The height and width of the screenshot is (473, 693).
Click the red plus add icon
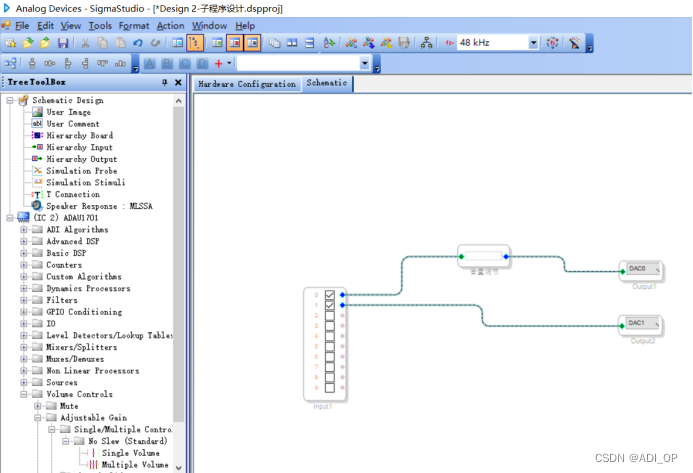click(218, 64)
